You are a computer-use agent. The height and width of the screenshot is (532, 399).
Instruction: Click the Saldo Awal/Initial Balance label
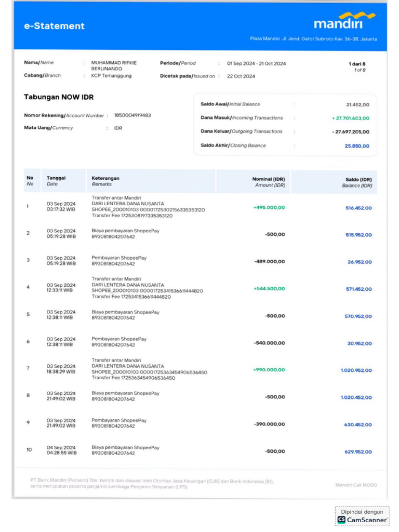coord(230,104)
